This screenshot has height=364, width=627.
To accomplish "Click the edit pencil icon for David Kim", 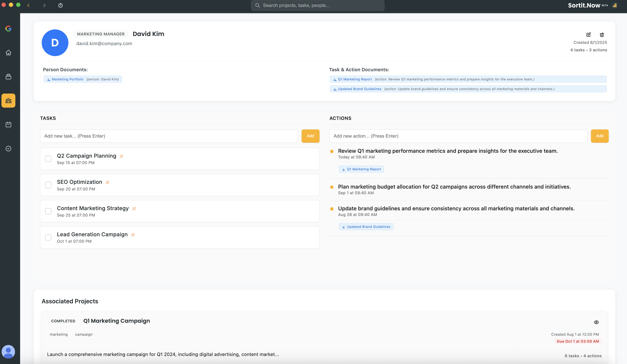I will point(588,35).
